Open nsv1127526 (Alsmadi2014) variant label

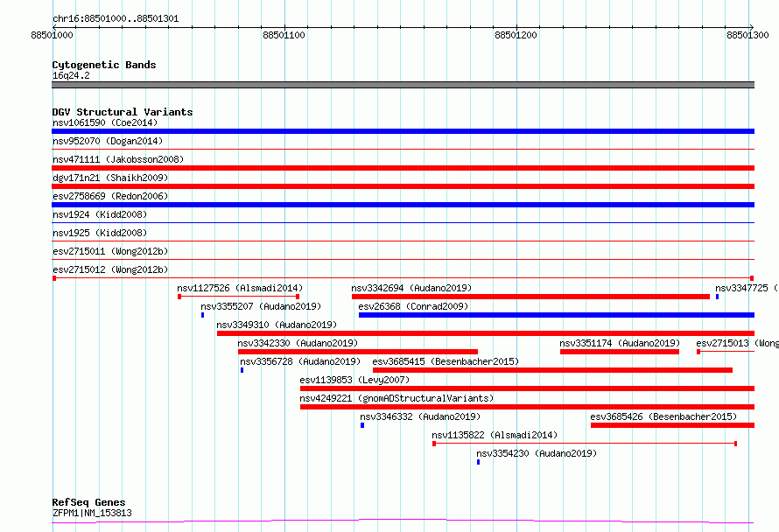click(240, 288)
